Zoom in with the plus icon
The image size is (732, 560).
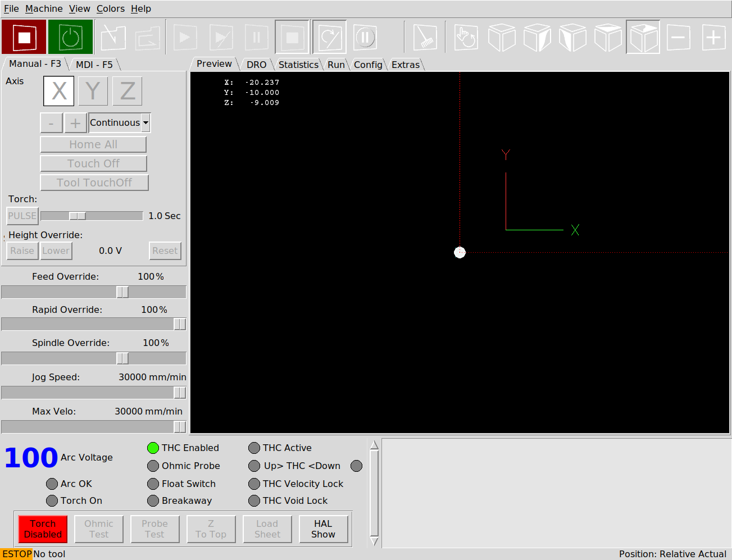click(713, 38)
